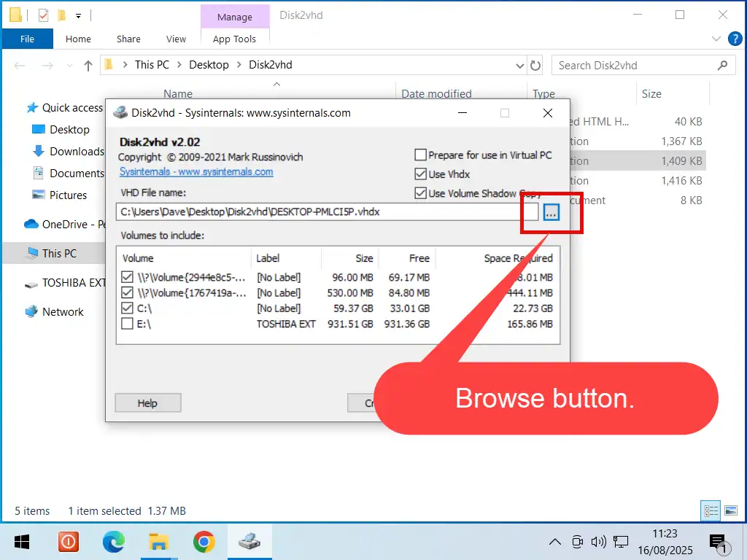Switch to the View ribbon tab

point(176,39)
